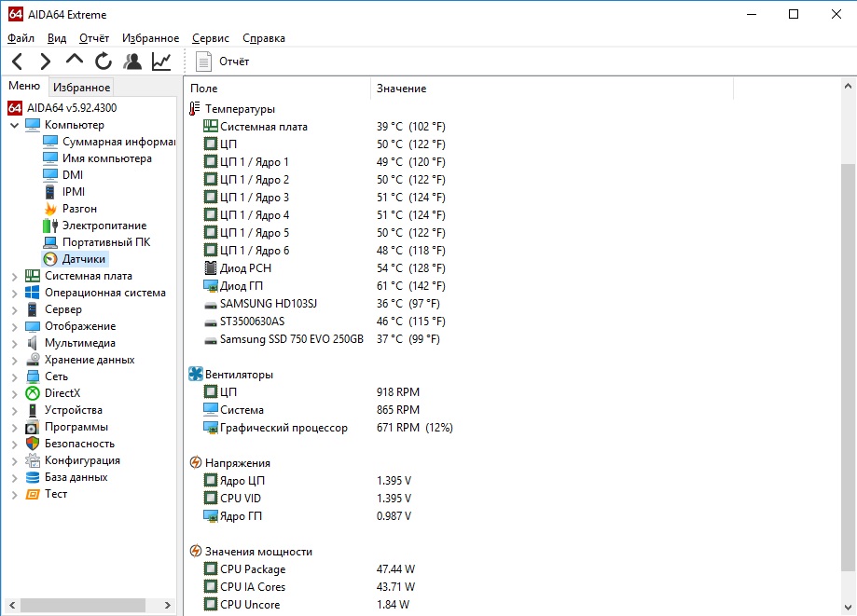Open the Файл menu
This screenshot has height=616, width=857.
click(21, 38)
